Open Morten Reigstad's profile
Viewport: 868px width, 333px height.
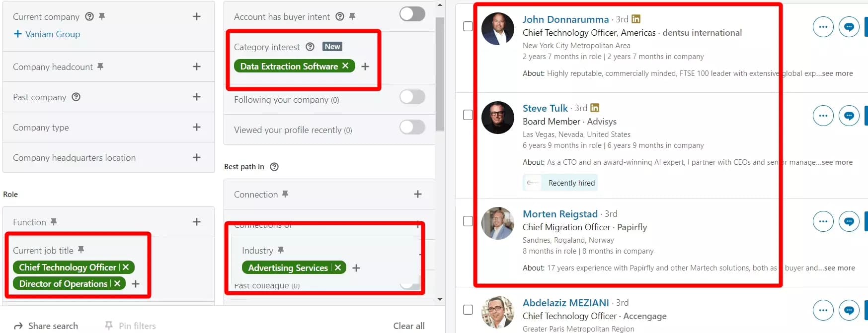tap(560, 214)
